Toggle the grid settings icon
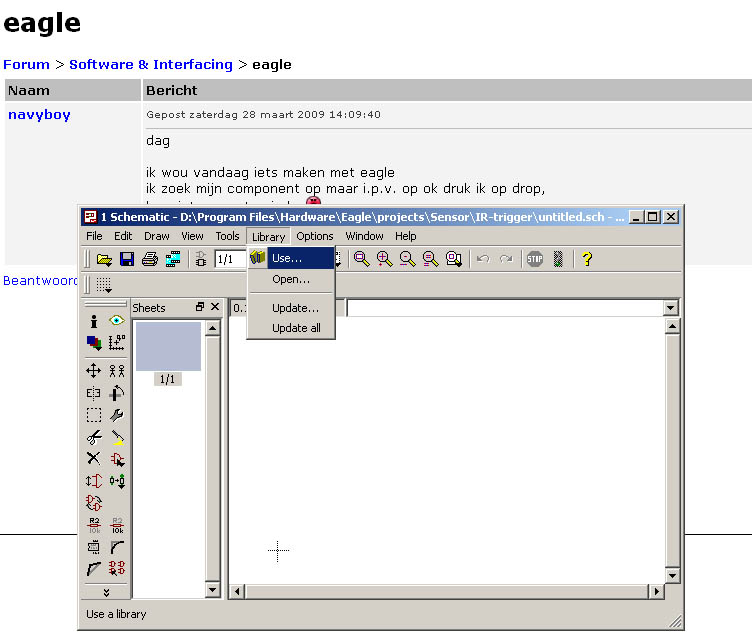 point(104,285)
